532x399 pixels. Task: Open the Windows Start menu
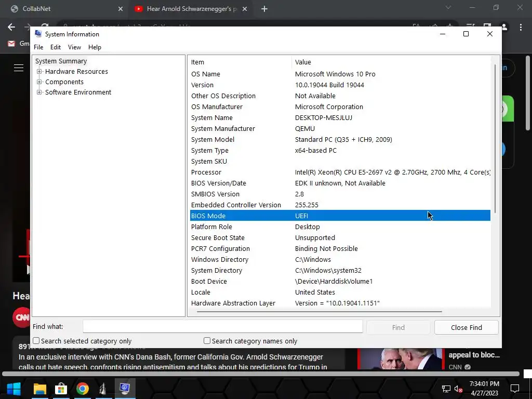coord(14,389)
